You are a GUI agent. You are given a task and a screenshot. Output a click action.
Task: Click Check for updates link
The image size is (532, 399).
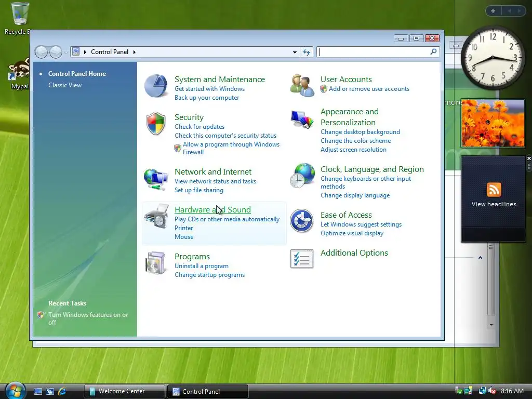[x=199, y=127]
